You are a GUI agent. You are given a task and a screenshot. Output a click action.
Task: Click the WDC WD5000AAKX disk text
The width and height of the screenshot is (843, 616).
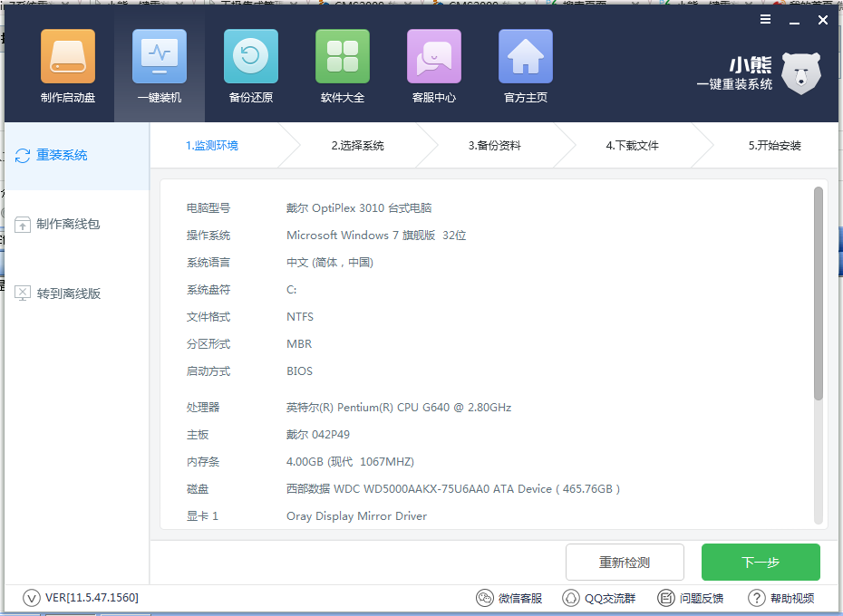click(x=453, y=489)
